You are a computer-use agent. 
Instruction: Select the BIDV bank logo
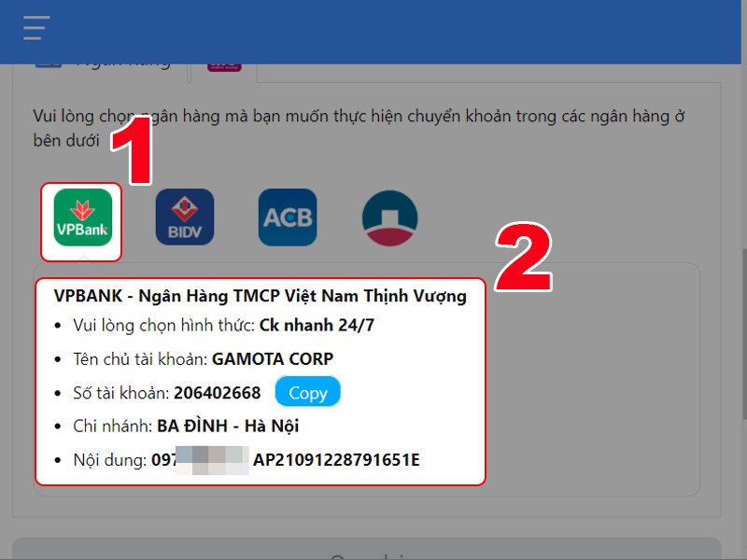point(185,217)
